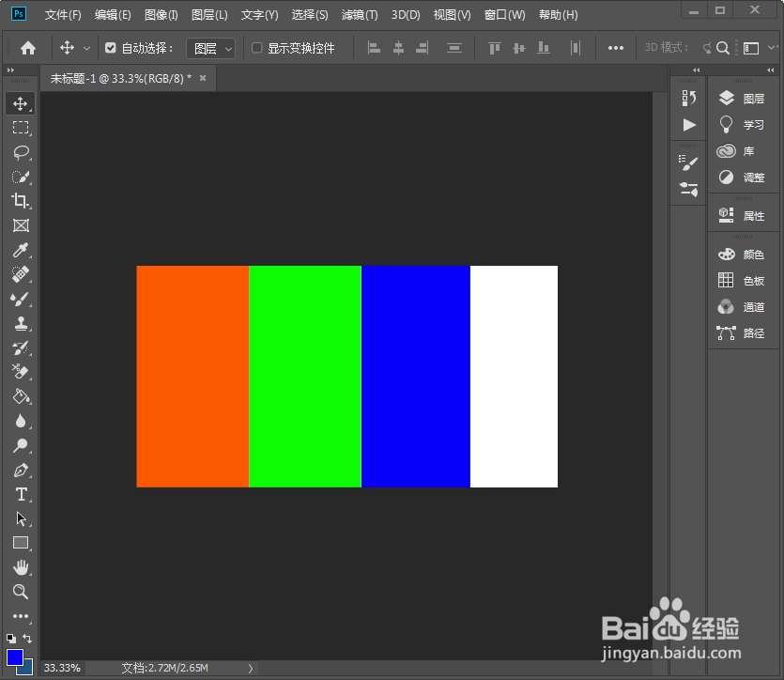This screenshot has height=680, width=784.
Task: Select the Frame tool
Action: pyautogui.click(x=21, y=225)
